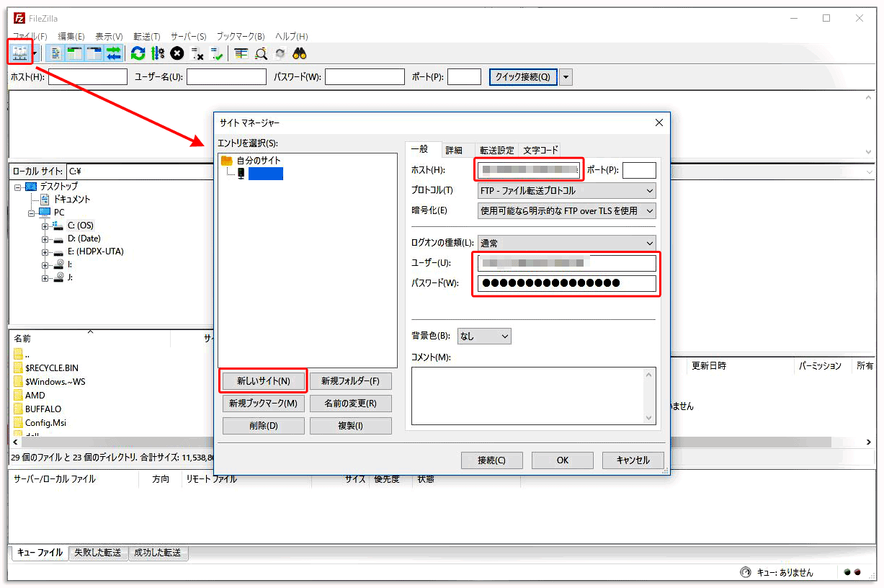
Task: Select the Find files binoculars icon
Action: (299, 53)
